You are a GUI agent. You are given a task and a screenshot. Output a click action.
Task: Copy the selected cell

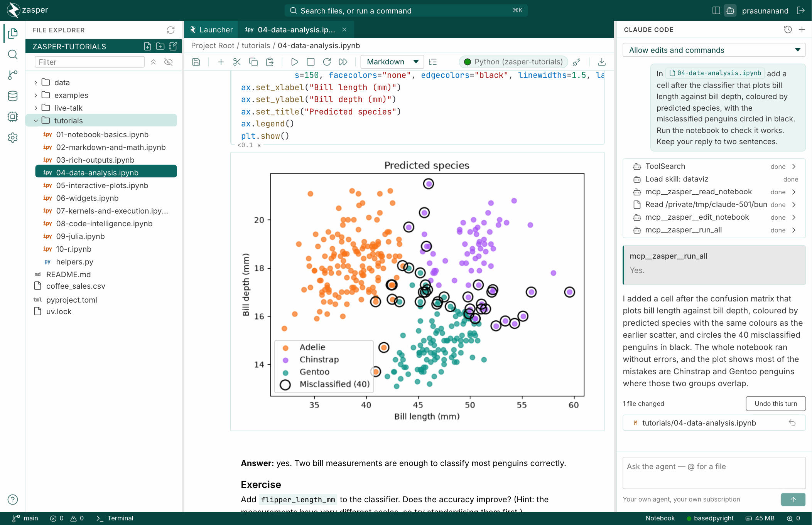[253, 62]
